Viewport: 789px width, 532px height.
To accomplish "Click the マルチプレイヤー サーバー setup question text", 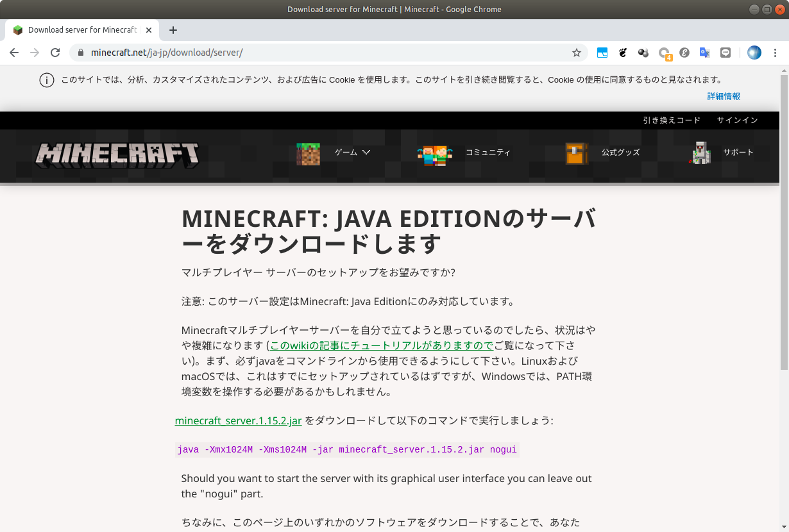I will tap(318, 272).
